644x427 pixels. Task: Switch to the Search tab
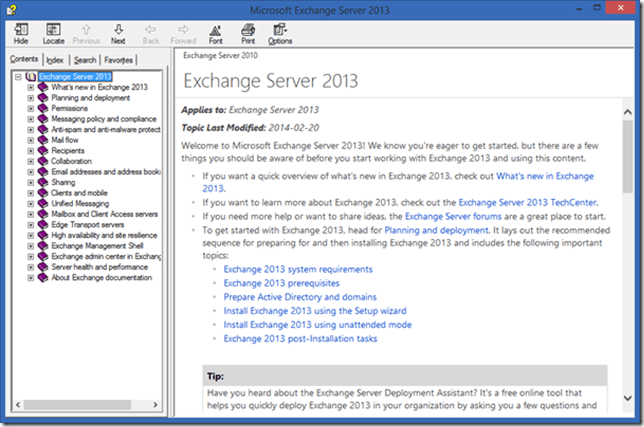coord(85,60)
